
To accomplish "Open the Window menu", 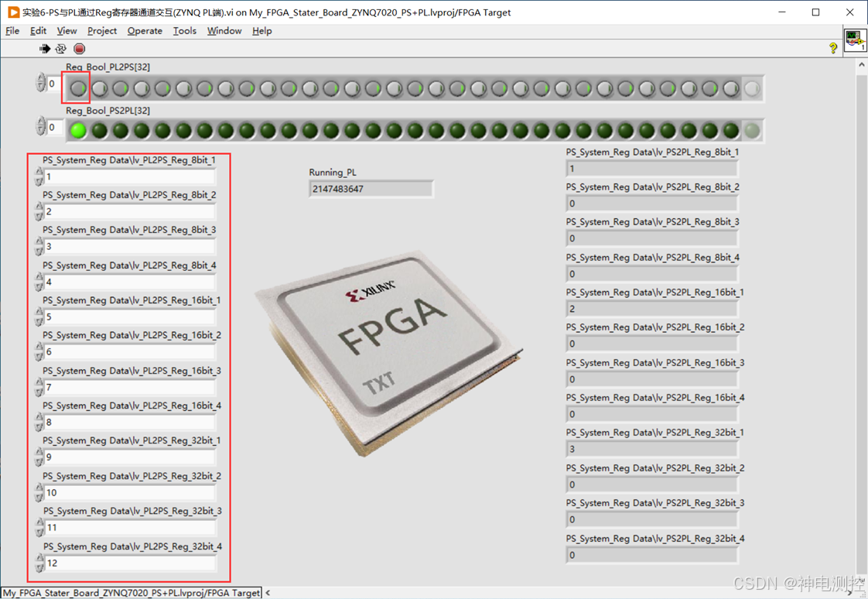I will pos(224,31).
